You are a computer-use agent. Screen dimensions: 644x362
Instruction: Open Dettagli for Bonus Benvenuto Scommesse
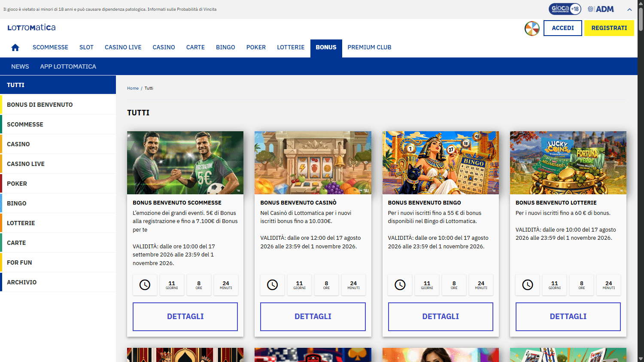click(185, 317)
